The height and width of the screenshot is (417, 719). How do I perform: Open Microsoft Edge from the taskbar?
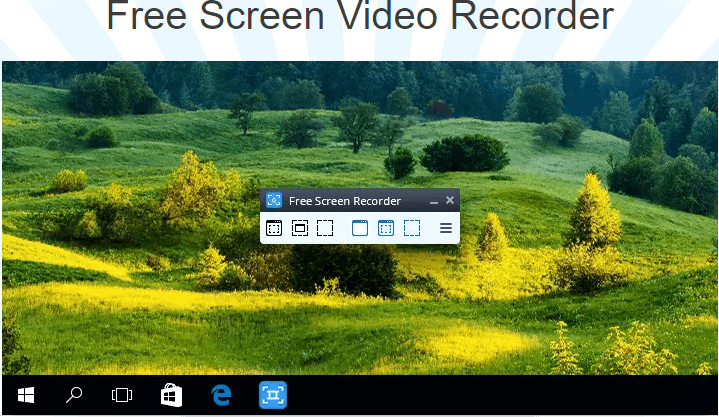[221, 395]
